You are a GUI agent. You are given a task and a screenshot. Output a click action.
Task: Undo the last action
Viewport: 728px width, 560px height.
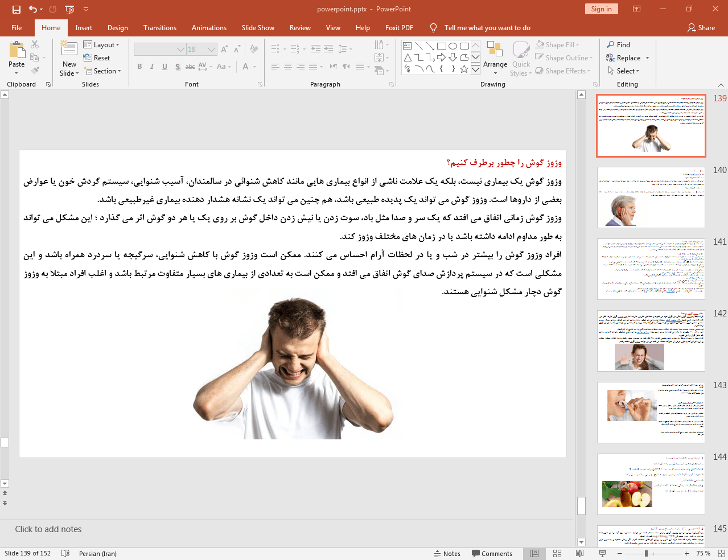pyautogui.click(x=34, y=9)
